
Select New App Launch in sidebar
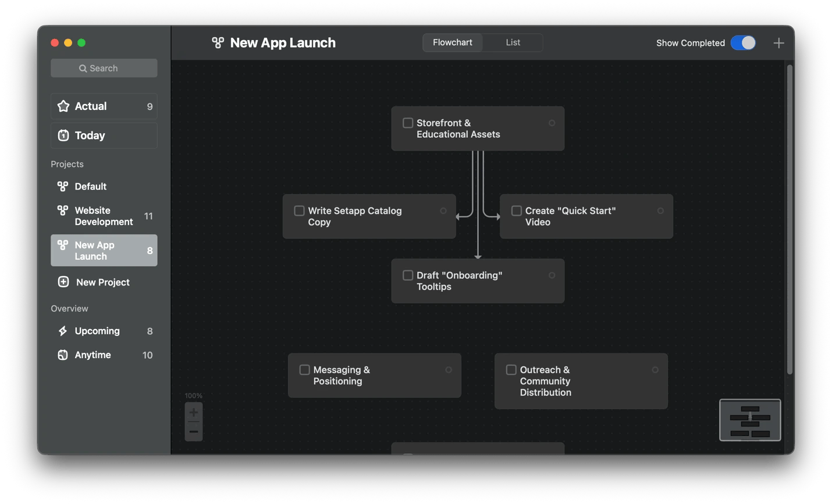tap(104, 251)
